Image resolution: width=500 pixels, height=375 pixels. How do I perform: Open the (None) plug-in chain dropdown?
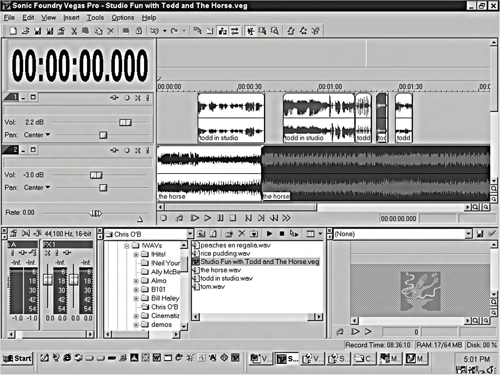click(x=468, y=234)
